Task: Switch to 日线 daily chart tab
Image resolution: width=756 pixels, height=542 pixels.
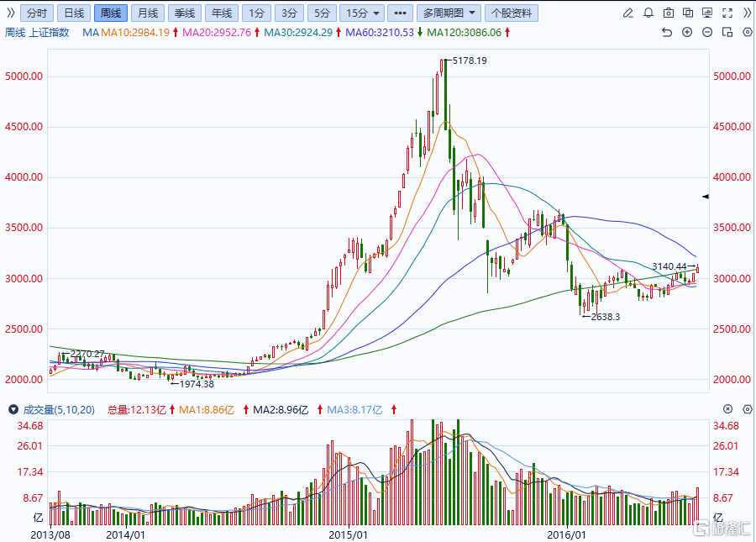Action: pos(74,13)
